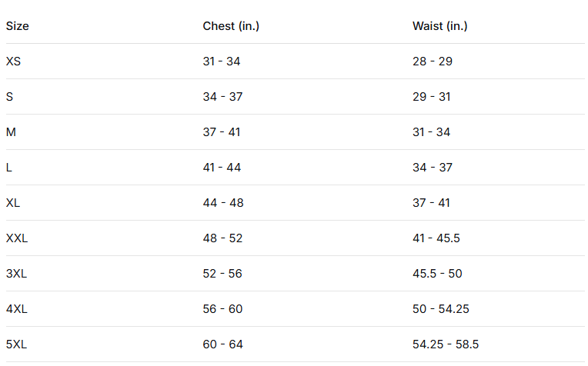Click the Chest (in.) column header
The width and height of the screenshot is (588, 366).
click(x=231, y=26)
